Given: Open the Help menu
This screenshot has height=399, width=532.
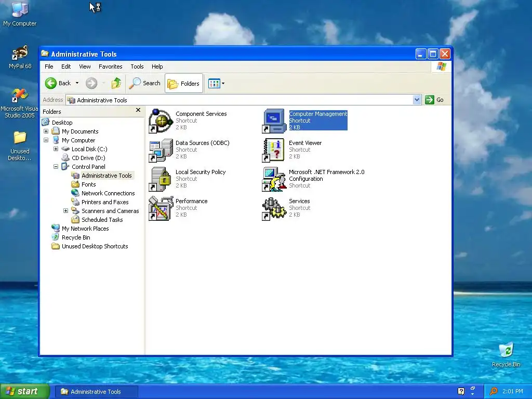Looking at the screenshot, I should (x=157, y=66).
